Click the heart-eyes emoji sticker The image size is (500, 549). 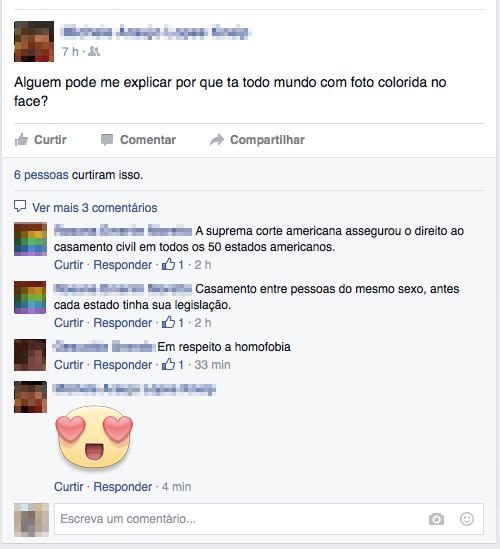coord(94,437)
